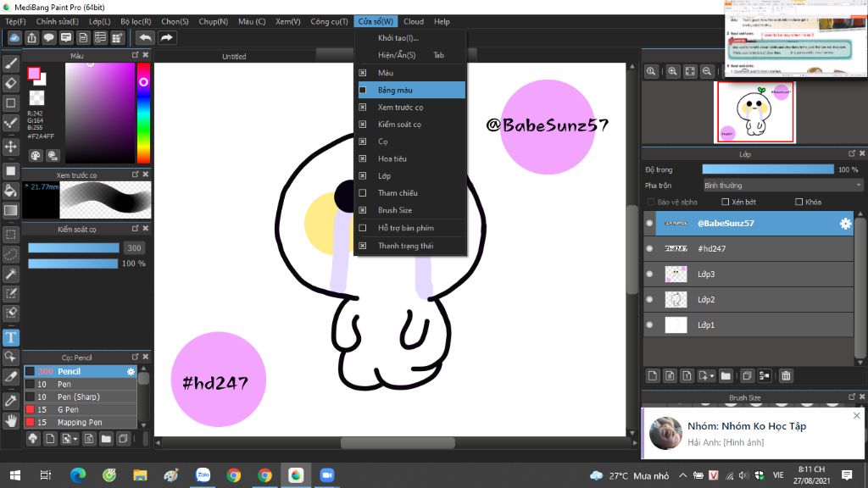Image resolution: width=868 pixels, height=488 pixels.
Task: Hide the @BabeSunz57 layer visibility
Action: (649, 223)
